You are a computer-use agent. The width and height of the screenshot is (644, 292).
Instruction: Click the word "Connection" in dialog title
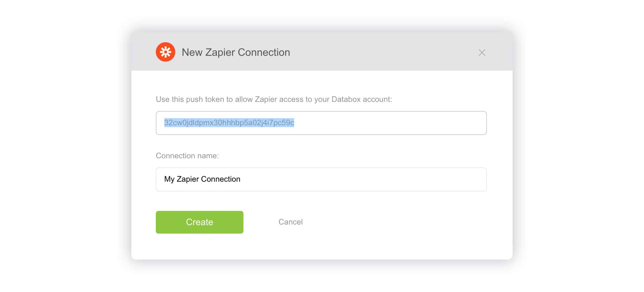(264, 52)
